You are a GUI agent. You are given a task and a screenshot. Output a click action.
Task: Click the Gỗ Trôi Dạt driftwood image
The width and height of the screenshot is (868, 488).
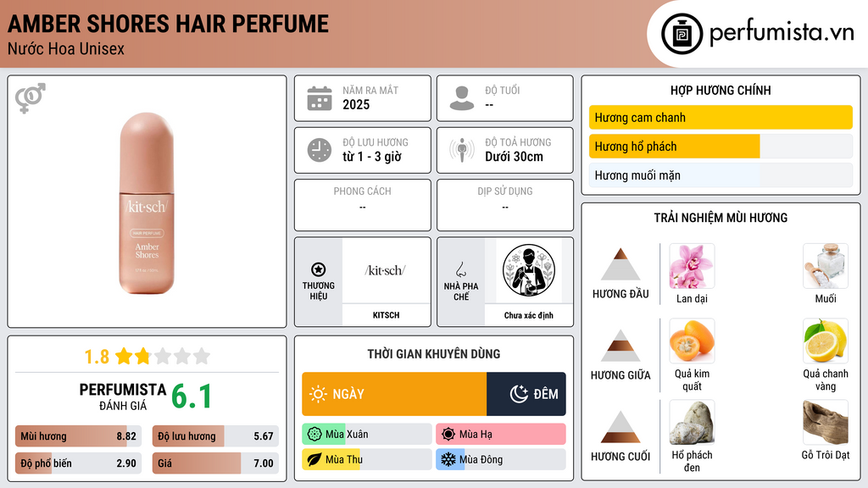point(826,423)
